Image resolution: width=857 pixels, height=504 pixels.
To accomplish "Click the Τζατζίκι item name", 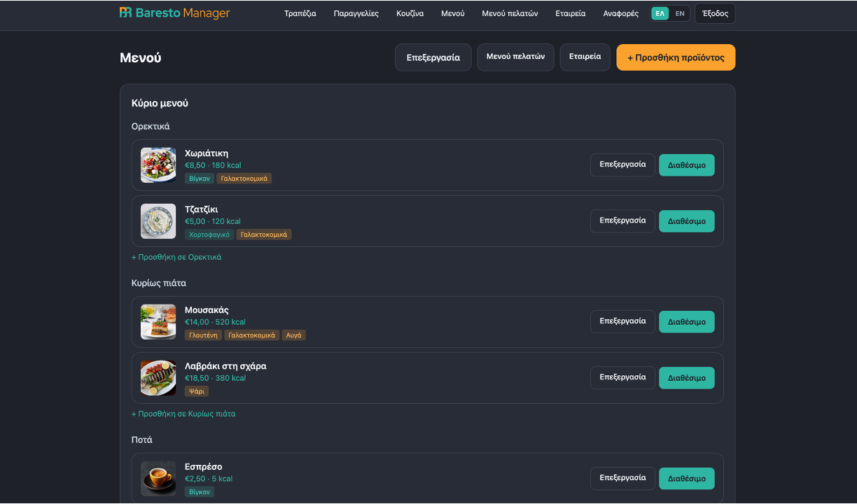I will point(202,209).
